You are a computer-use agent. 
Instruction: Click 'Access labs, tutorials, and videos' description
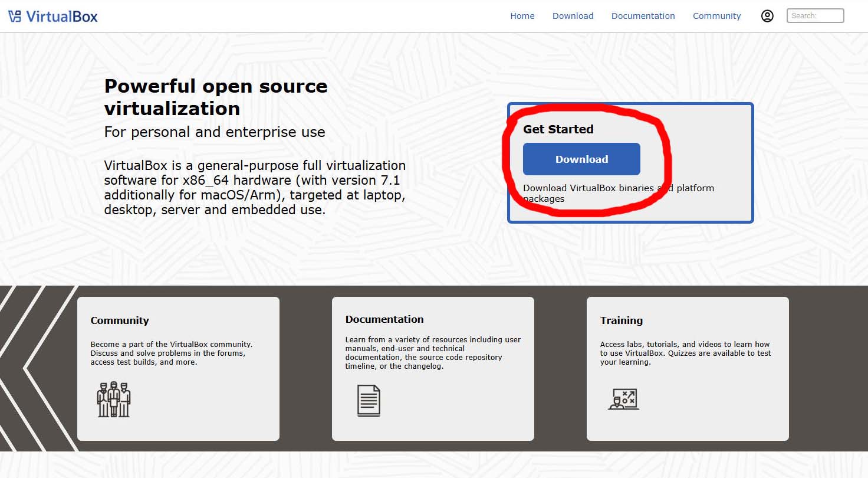686,353
